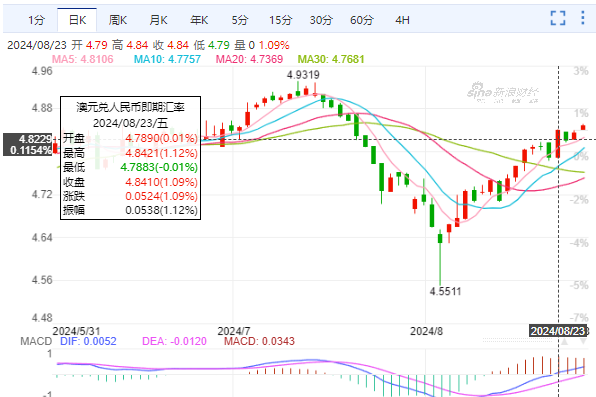
Task: Click the 澳元兑人民币即期汇率 tooltip title
Action: 130,108
